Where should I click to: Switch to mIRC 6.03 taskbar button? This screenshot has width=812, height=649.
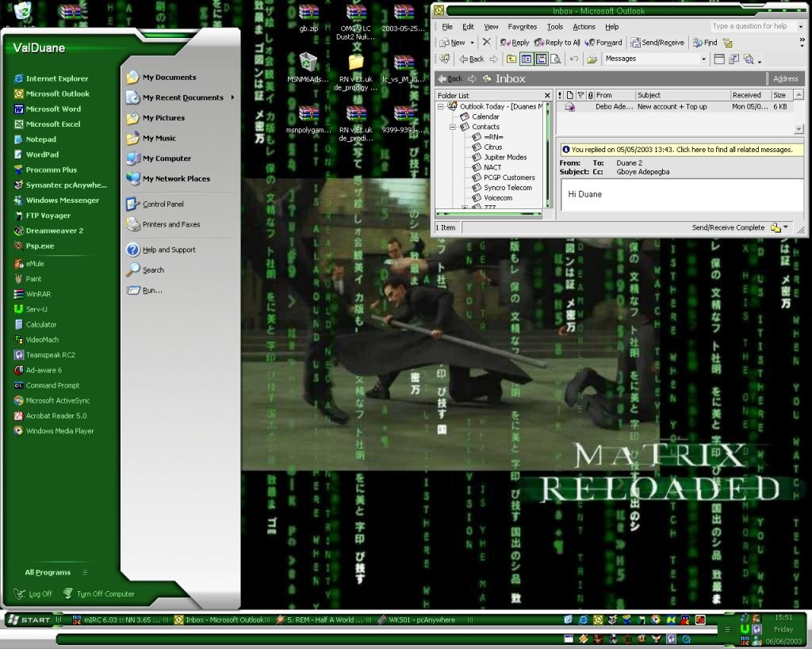[121, 620]
